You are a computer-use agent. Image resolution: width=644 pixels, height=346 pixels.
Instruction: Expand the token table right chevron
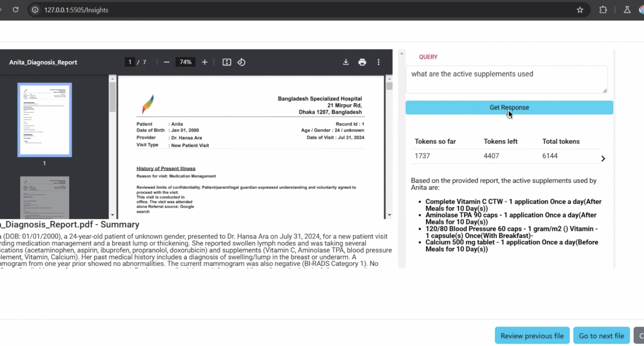click(603, 158)
